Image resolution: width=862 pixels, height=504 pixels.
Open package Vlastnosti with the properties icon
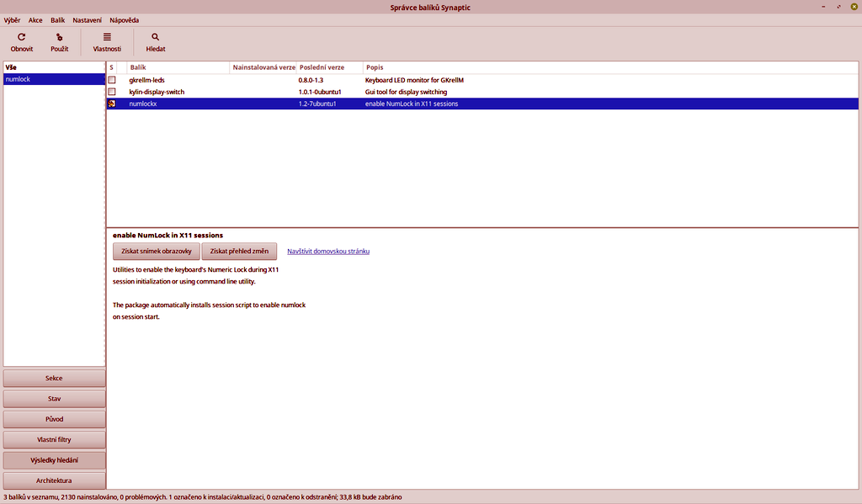tap(107, 37)
